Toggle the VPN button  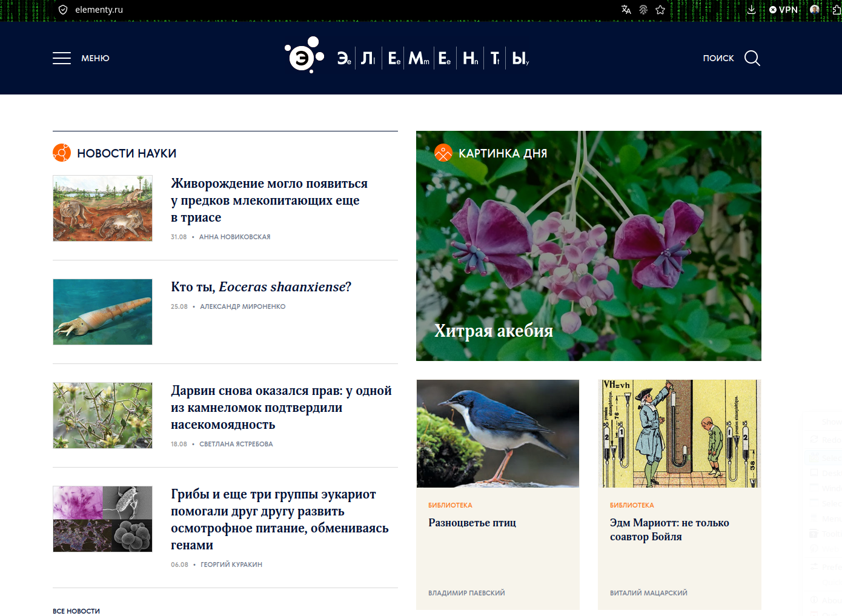click(784, 10)
